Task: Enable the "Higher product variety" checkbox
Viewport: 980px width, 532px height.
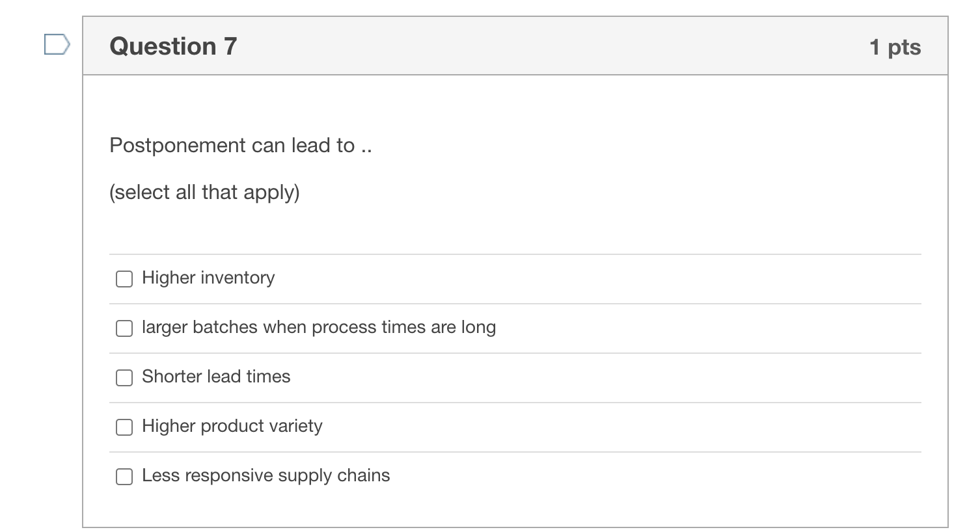Action: click(124, 427)
